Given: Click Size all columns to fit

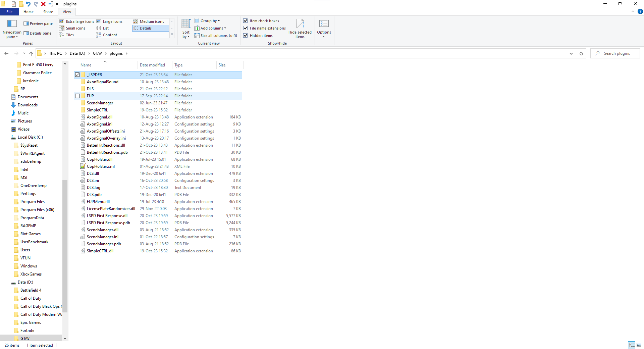Looking at the screenshot, I should point(216,36).
